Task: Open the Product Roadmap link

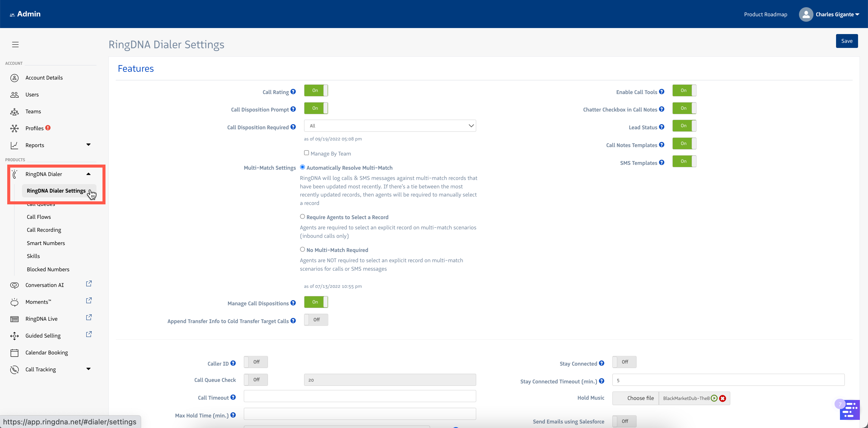Action: (765, 14)
